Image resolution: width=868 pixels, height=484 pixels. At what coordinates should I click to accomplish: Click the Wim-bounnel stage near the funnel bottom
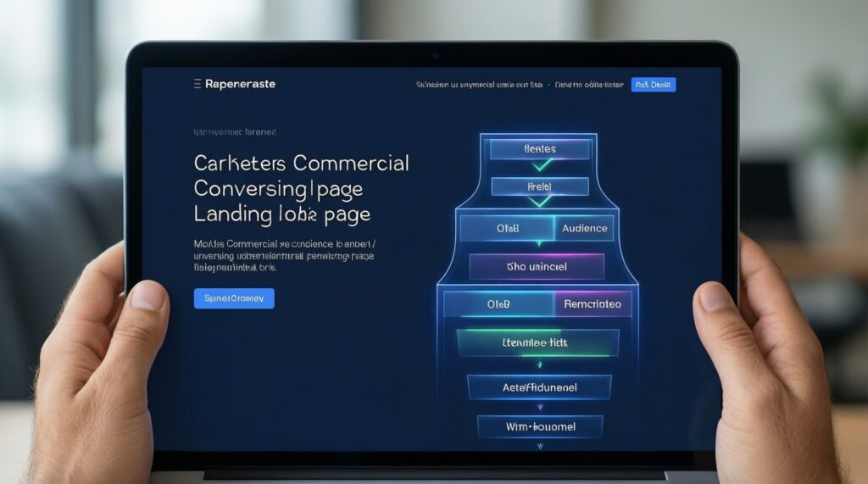tap(539, 426)
